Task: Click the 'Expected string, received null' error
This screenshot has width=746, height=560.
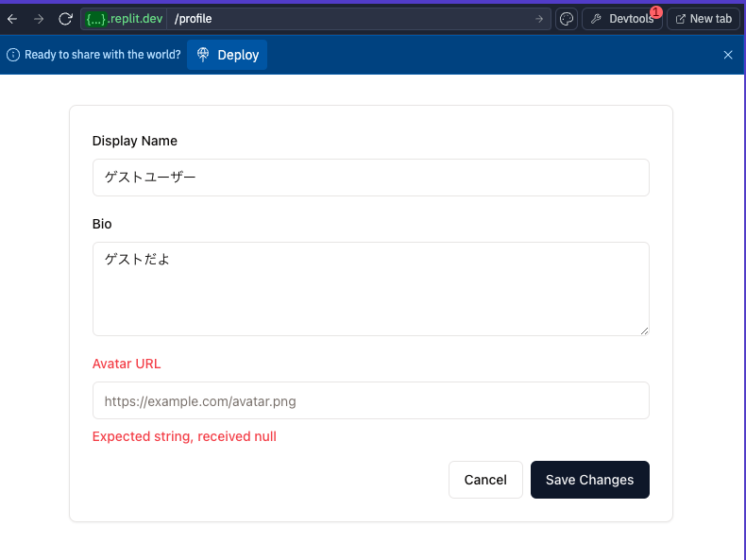Action: [x=184, y=436]
